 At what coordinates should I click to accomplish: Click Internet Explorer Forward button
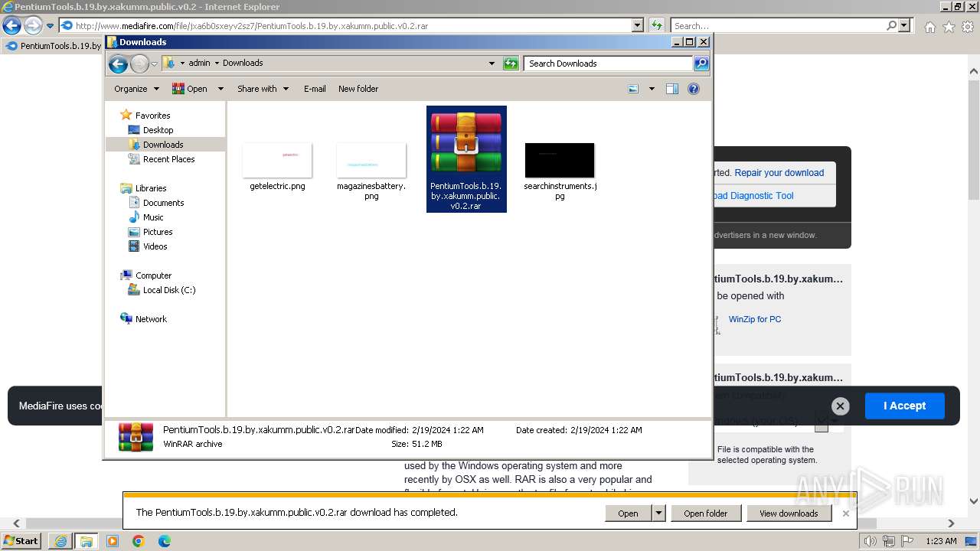(33, 25)
